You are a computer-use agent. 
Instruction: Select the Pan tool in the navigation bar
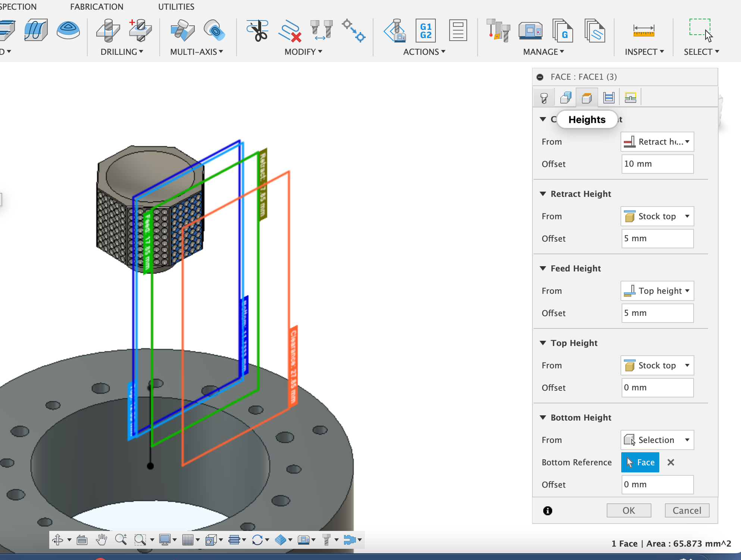point(101,539)
